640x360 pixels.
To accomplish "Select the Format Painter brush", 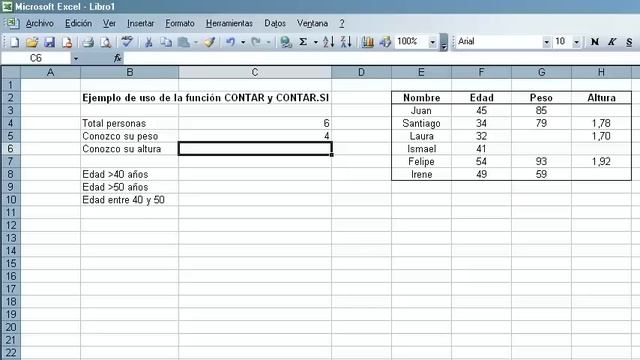I will (209, 42).
